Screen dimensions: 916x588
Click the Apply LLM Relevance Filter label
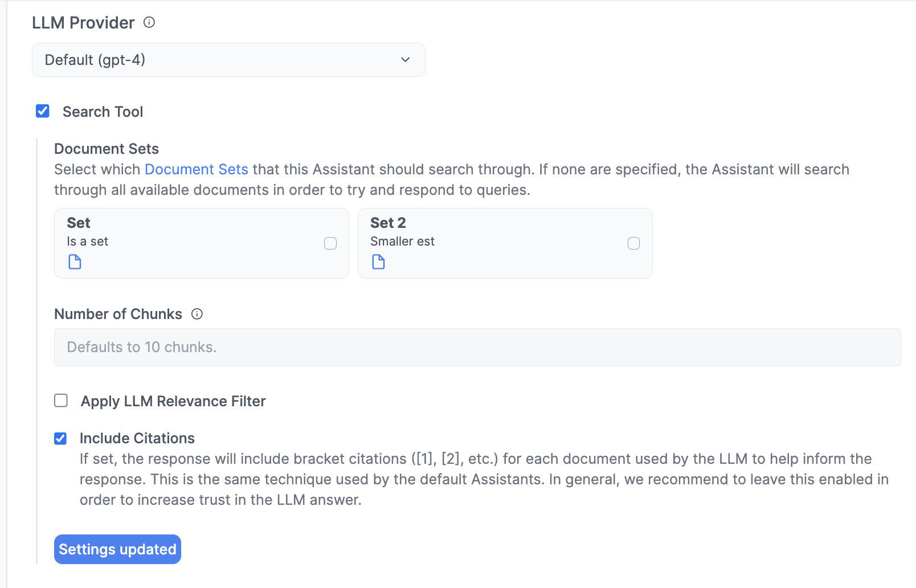173,401
